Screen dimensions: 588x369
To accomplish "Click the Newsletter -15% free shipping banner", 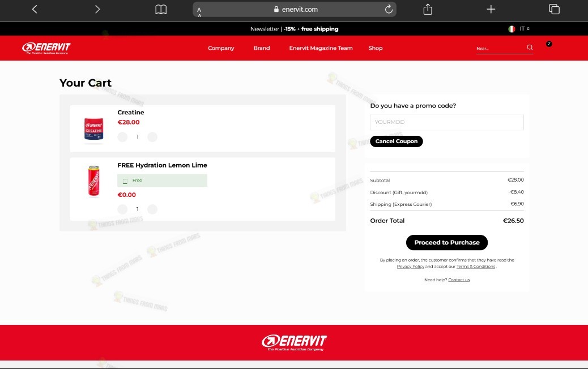I will click(x=295, y=29).
